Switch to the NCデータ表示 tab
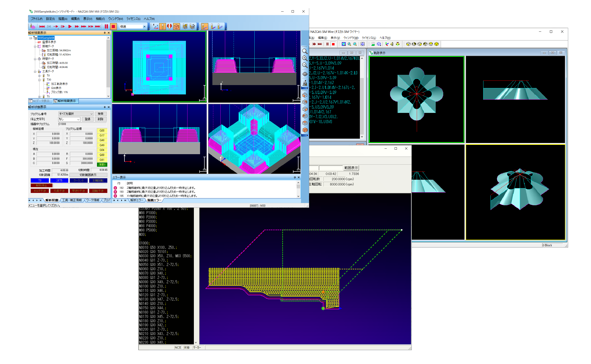Screen dimensions: 591x364 click(39, 101)
